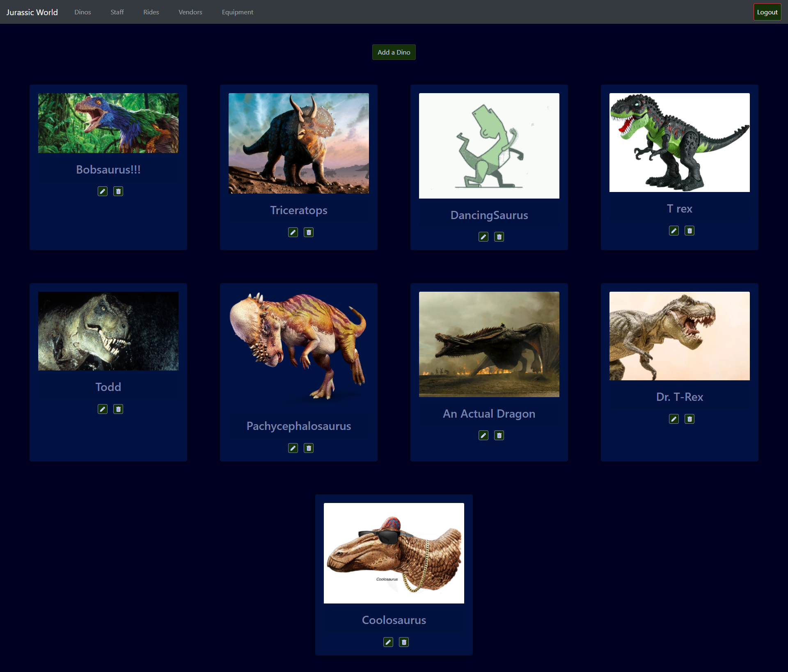Delete the Coolosaurus card

[404, 642]
